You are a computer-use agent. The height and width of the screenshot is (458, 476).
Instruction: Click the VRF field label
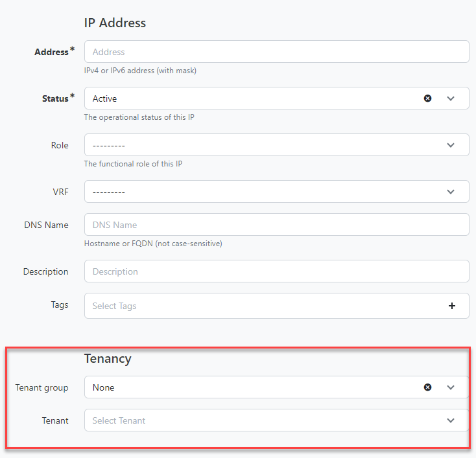pos(61,192)
